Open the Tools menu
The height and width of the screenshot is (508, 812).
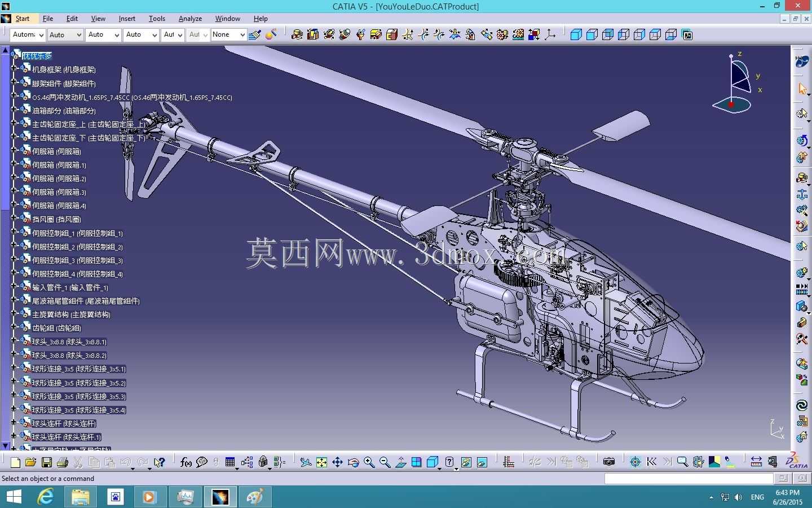pos(157,19)
